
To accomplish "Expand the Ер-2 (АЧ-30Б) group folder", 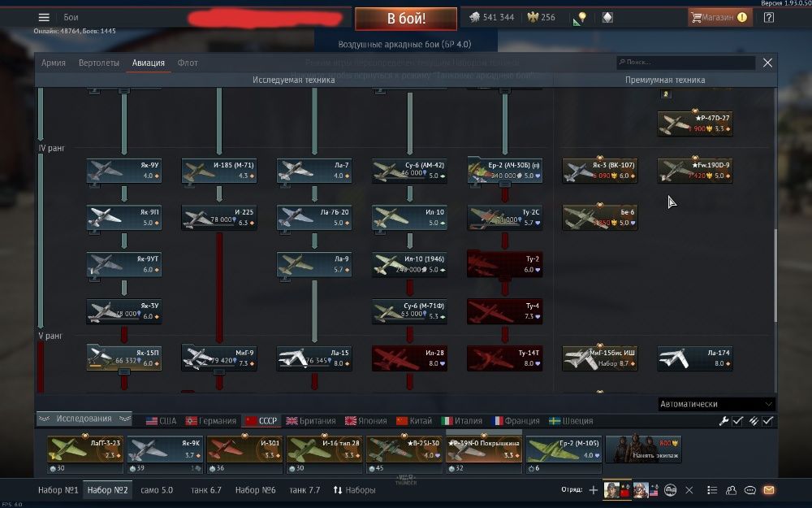I will coord(505,171).
